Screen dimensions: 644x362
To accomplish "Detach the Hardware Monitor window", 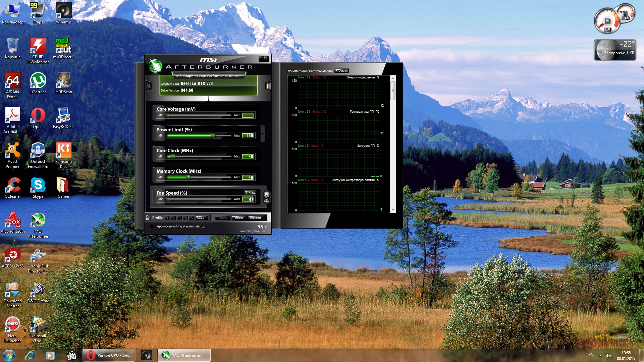I will pyautogui.click(x=342, y=71).
